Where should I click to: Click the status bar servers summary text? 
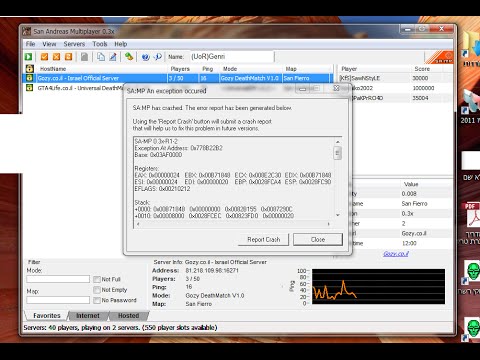point(120,328)
